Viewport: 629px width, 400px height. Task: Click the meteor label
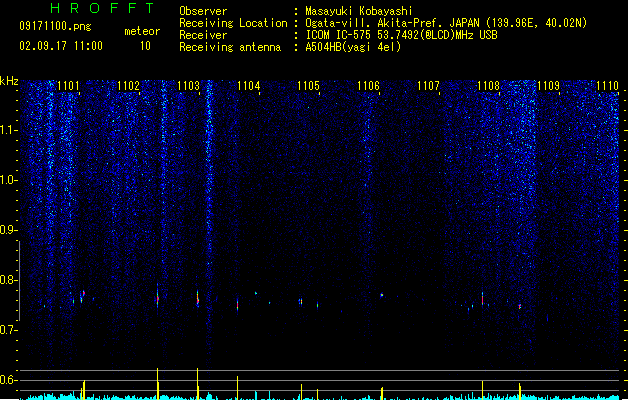[x=142, y=31]
